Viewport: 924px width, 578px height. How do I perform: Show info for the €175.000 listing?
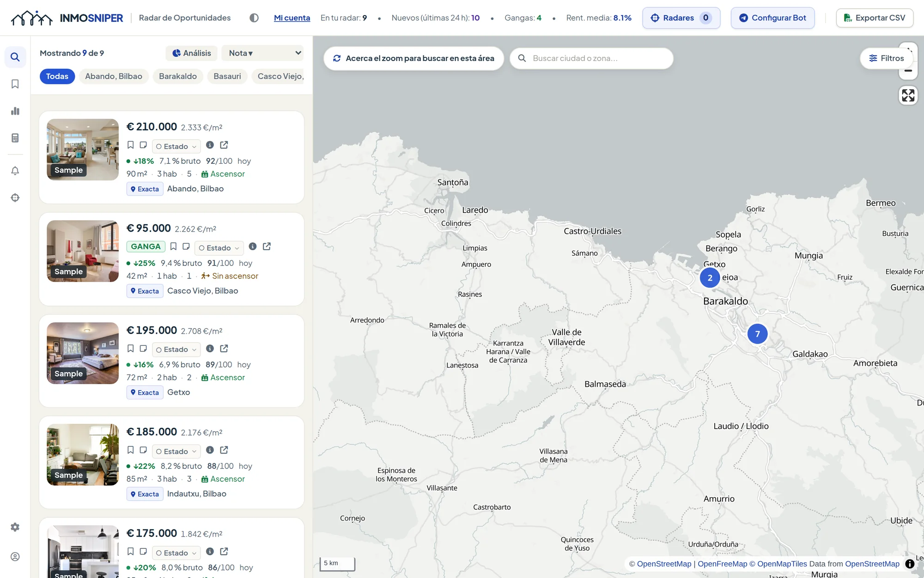coord(210,552)
